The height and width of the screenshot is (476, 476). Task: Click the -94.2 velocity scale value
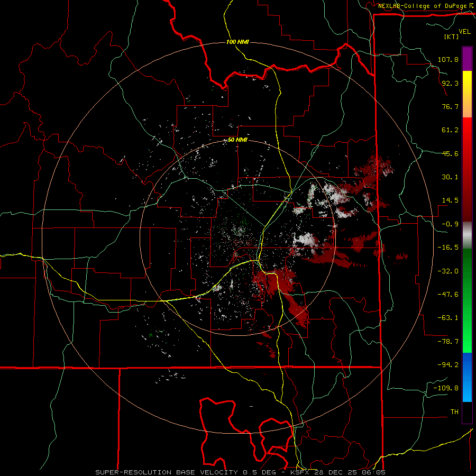(448, 364)
